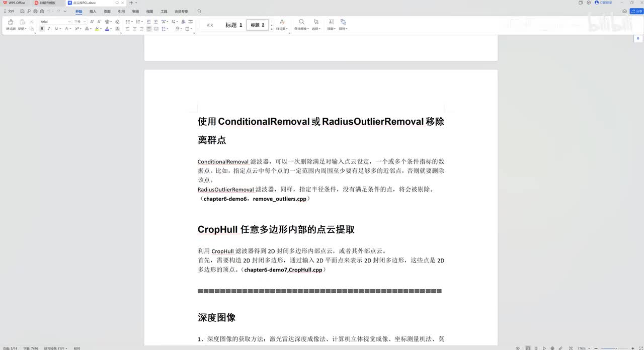Click the text highlight color button

click(x=97, y=29)
